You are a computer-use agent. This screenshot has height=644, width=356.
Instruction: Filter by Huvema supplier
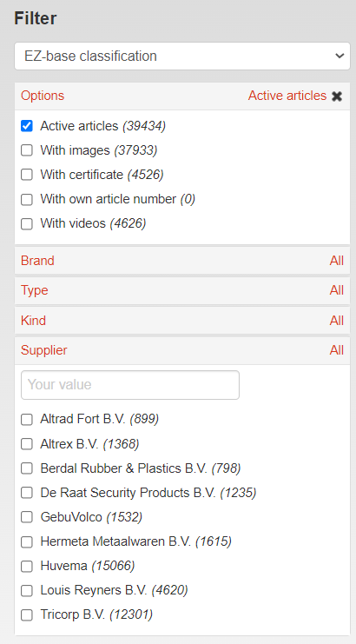(27, 567)
